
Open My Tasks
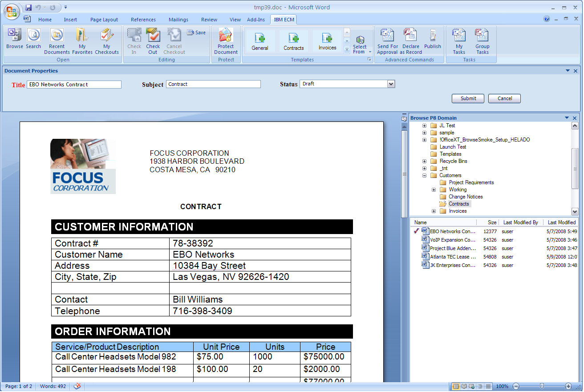tap(459, 41)
